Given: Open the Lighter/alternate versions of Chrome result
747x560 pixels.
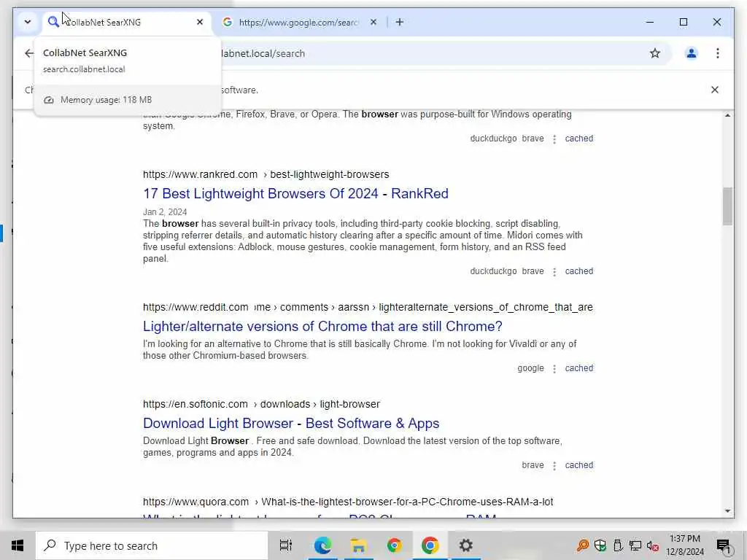Looking at the screenshot, I should 322,326.
